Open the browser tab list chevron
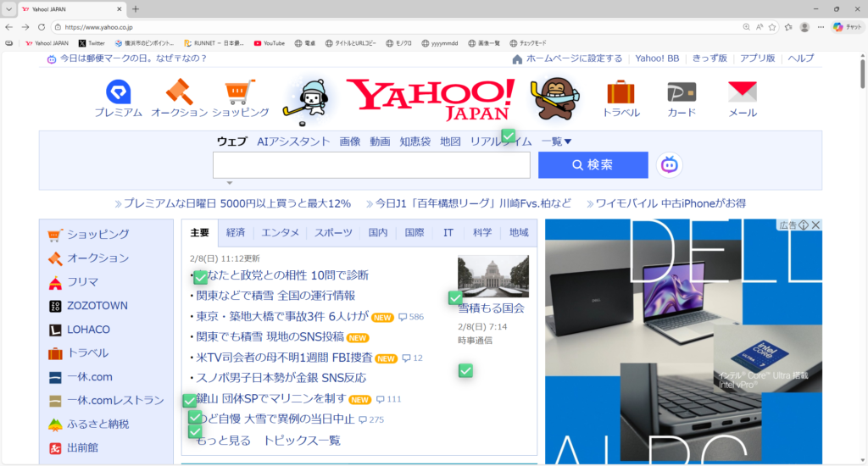This screenshot has height=466, width=868. 9,8
